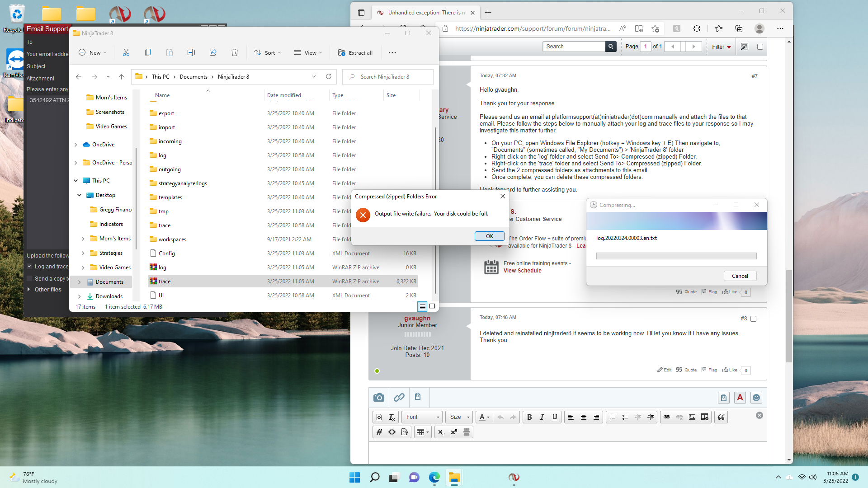Expand the OneDrive tree node
The width and height of the screenshot is (868, 488).
pos(75,145)
